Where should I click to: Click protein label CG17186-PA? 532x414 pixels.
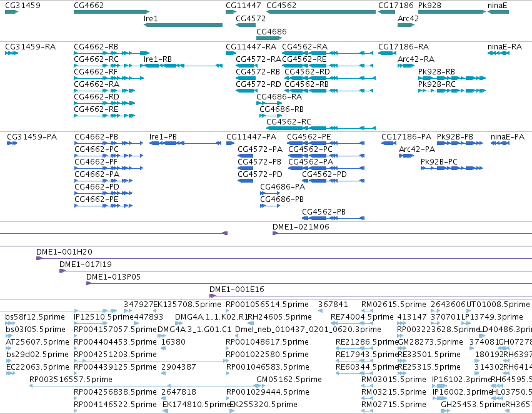(406, 137)
